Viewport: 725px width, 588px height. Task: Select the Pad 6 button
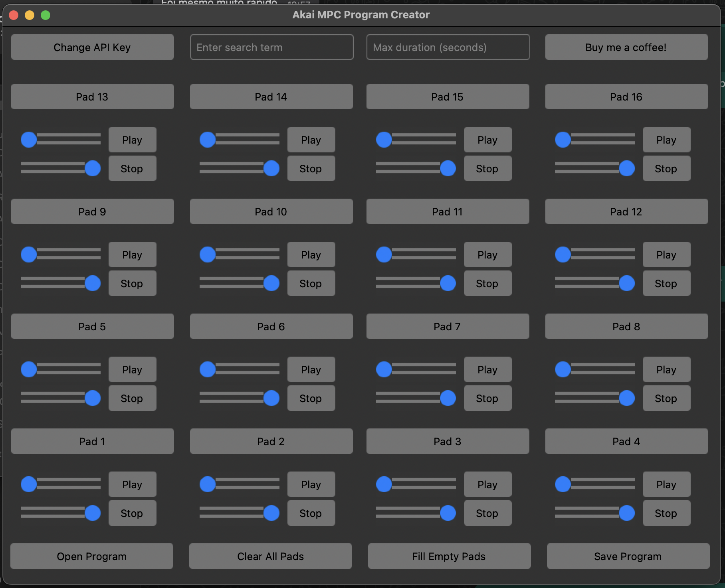tap(271, 326)
